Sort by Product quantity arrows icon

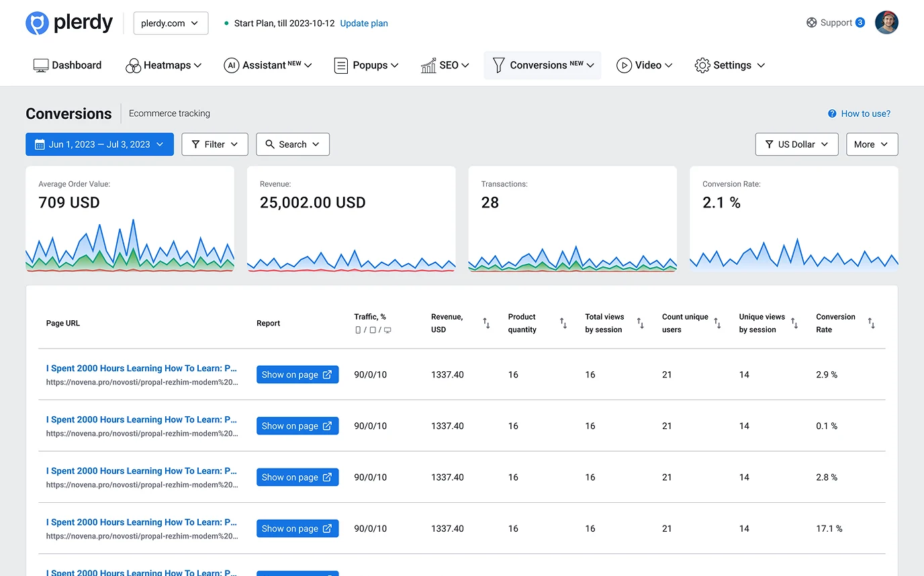[x=563, y=323]
